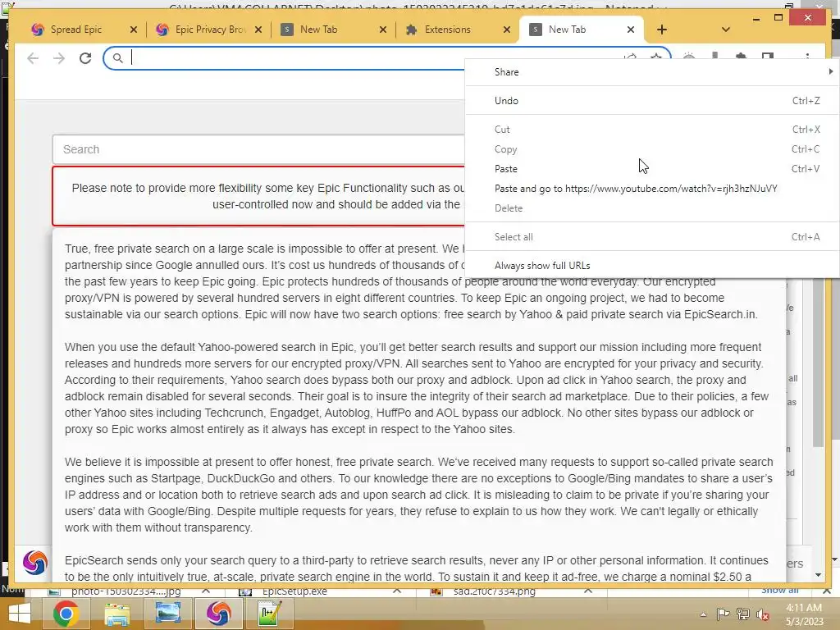Click paragraph starting 'We believe it is impossible'
Viewport: 840px width, 630px height.
[419, 495]
